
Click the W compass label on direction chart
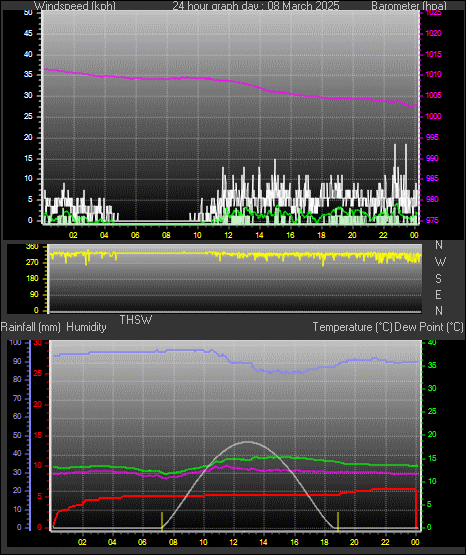point(439,262)
